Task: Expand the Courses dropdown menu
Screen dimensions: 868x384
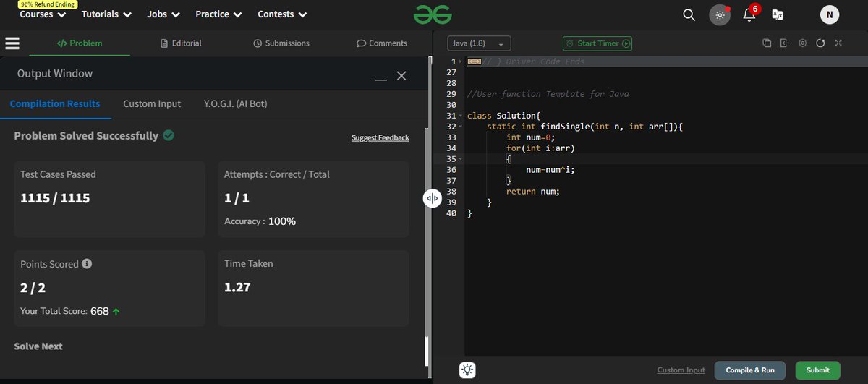Action: [x=41, y=14]
